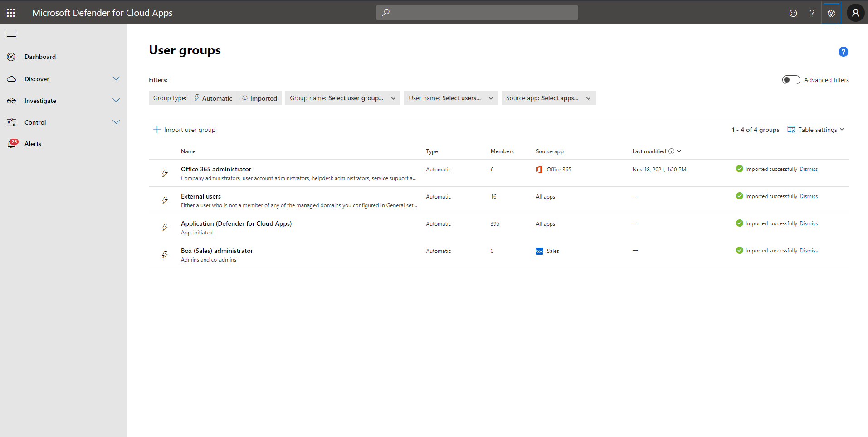Open the Table settings dropdown

pos(816,130)
